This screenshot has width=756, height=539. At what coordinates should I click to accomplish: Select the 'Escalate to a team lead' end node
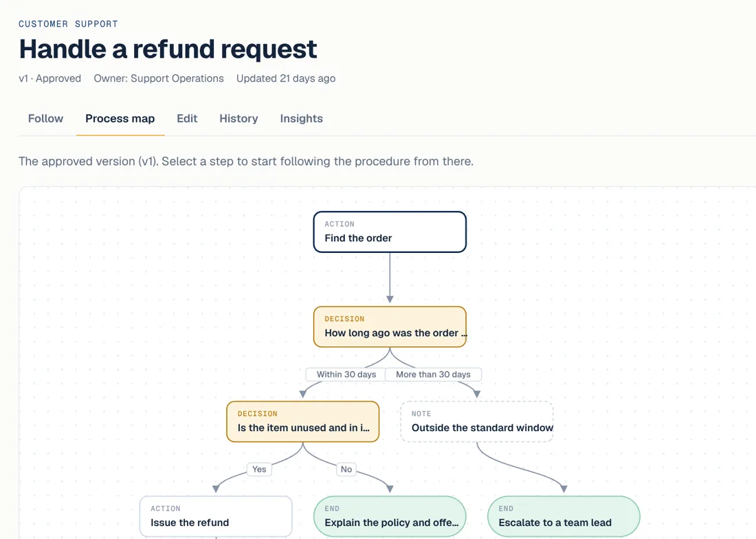pyautogui.click(x=564, y=517)
